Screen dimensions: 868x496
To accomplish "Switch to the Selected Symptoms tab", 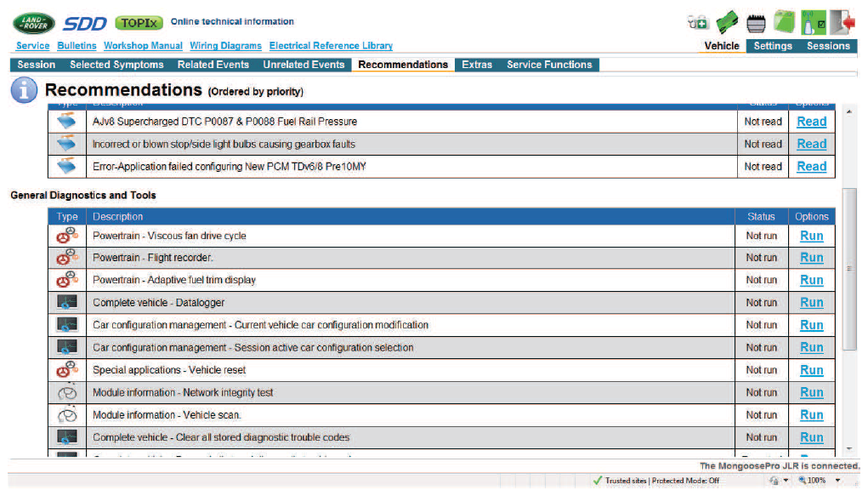I will click(116, 65).
